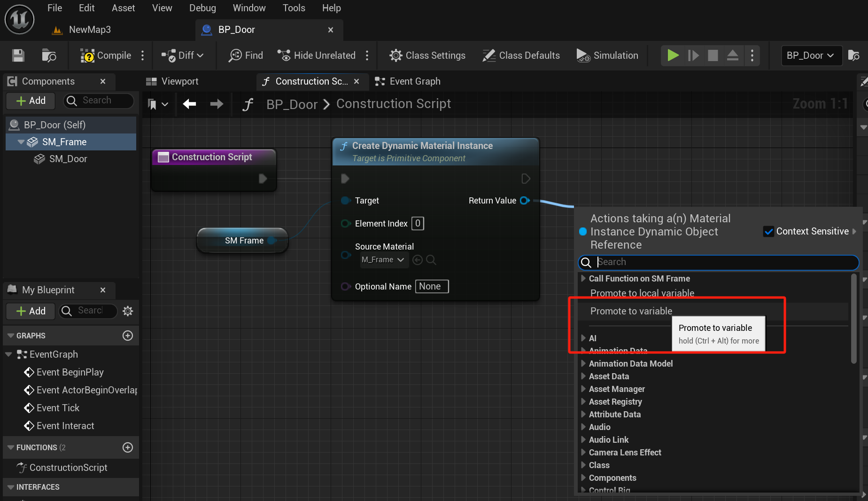Select Event Interact in My Blueprint

(65, 426)
